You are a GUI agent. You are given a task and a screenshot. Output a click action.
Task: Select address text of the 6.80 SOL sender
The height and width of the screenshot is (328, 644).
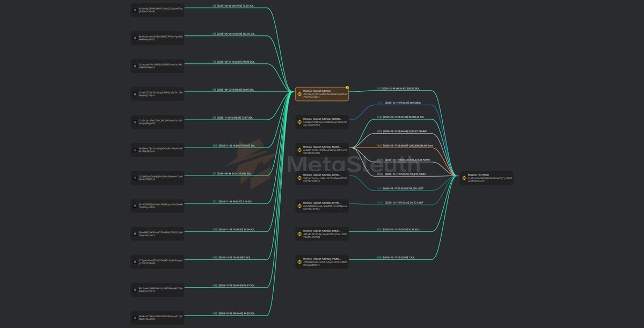[160, 178]
